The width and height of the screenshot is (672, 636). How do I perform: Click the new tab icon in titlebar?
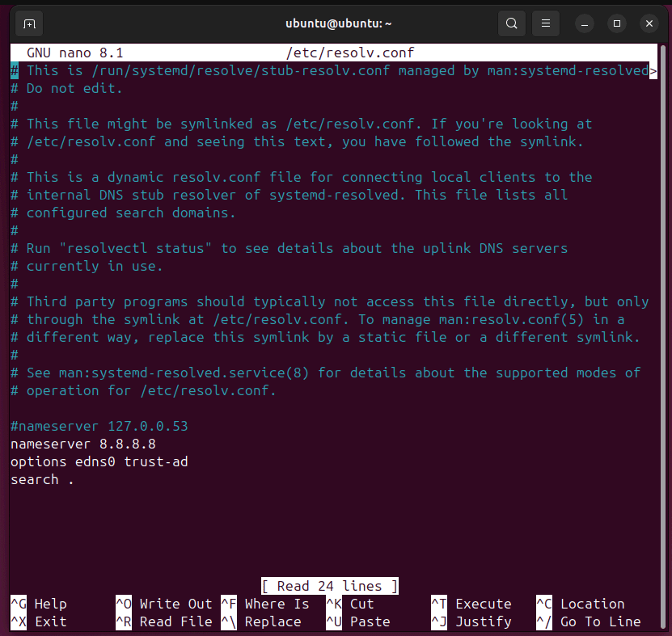click(29, 23)
